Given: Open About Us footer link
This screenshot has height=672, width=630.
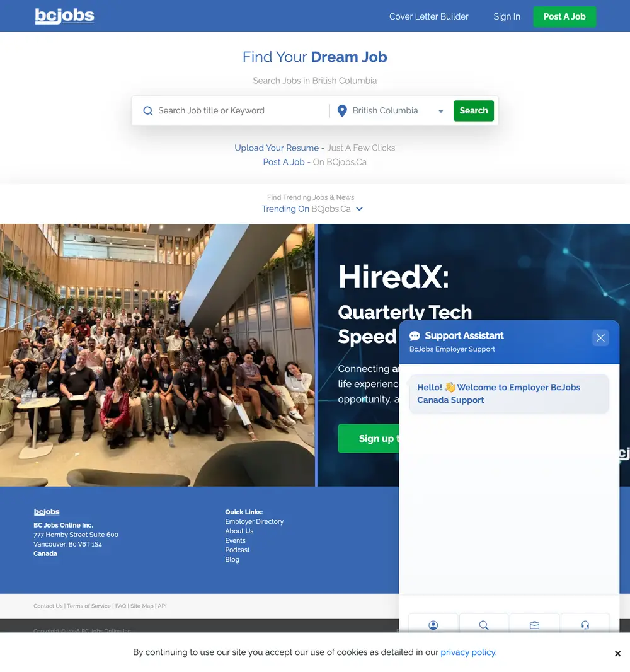Looking at the screenshot, I should point(239,531).
